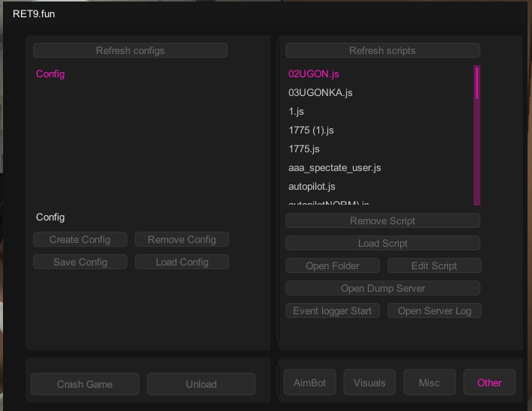Click Remove Config
532x411 pixels.
(181, 239)
